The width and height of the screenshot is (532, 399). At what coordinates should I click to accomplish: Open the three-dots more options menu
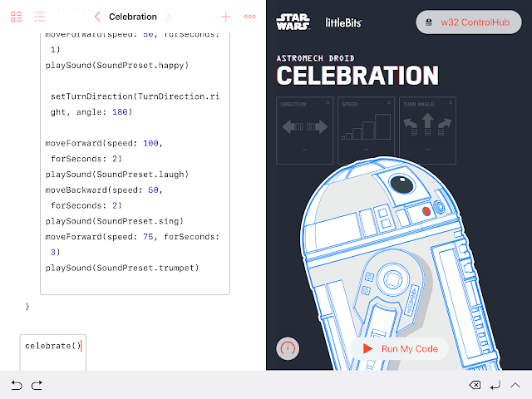click(x=250, y=17)
